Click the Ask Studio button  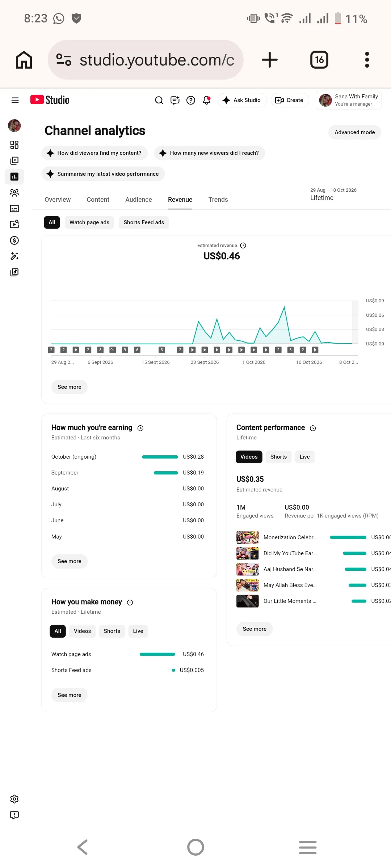(242, 100)
